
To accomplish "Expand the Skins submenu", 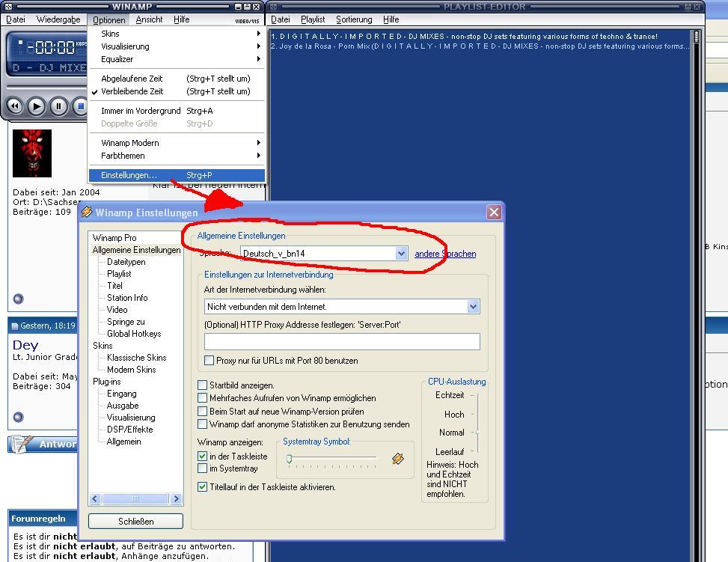I will (177, 34).
